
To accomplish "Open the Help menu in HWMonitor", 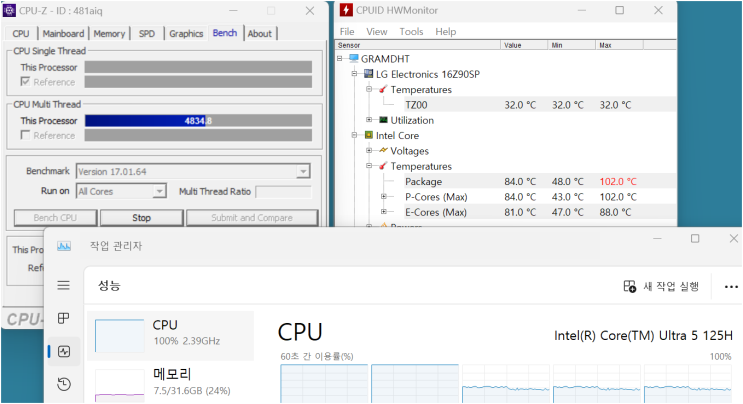I will tap(445, 32).
